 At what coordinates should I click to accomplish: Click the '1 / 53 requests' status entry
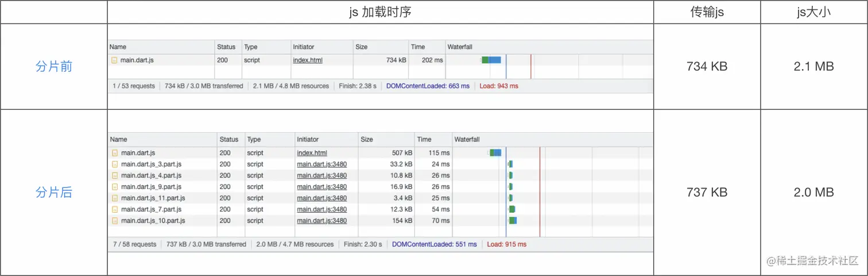[x=134, y=86]
